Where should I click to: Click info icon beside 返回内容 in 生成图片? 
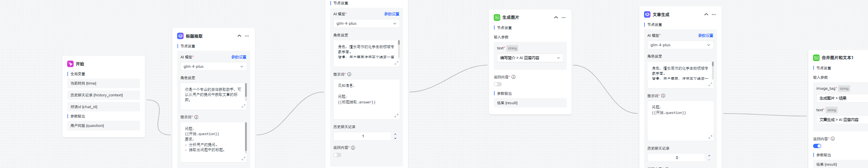tap(513, 77)
